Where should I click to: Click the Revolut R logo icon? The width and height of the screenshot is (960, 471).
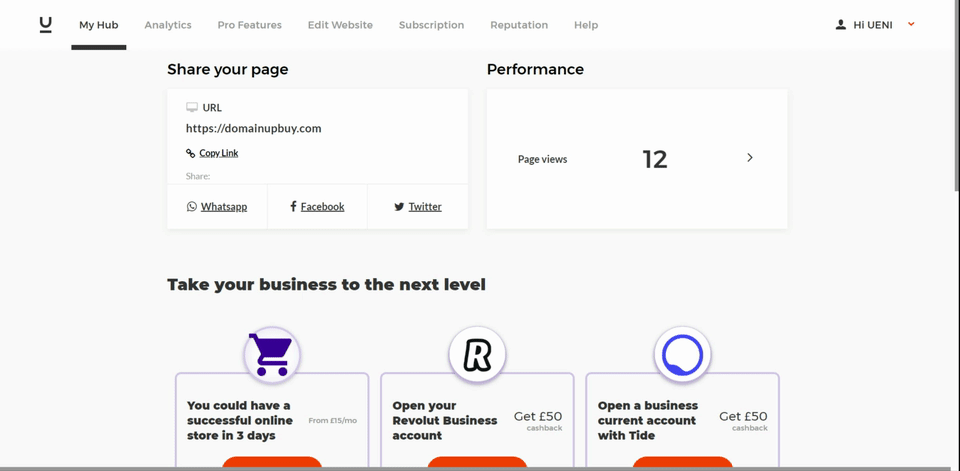click(478, 355)
